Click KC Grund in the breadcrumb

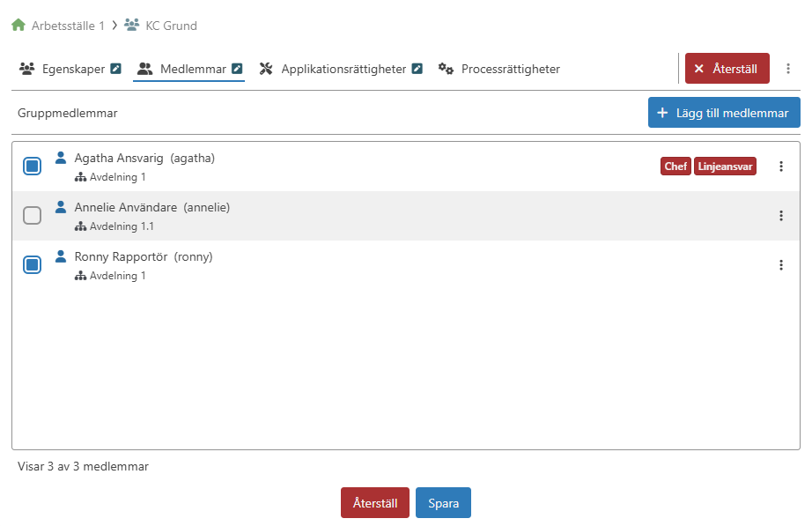(x=172, y=26)
